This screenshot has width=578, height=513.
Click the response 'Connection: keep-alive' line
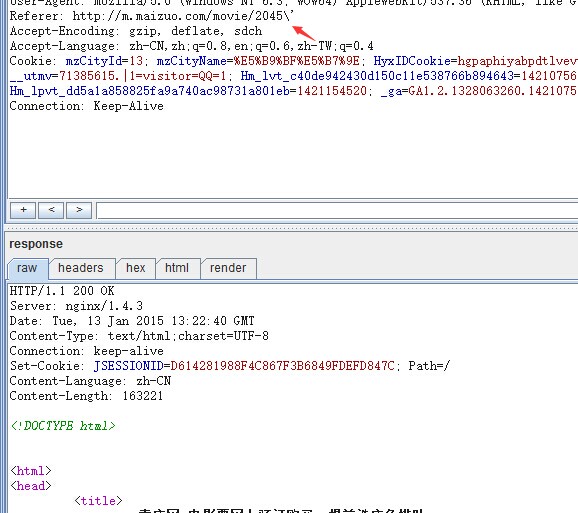click(x=87, y=351)
